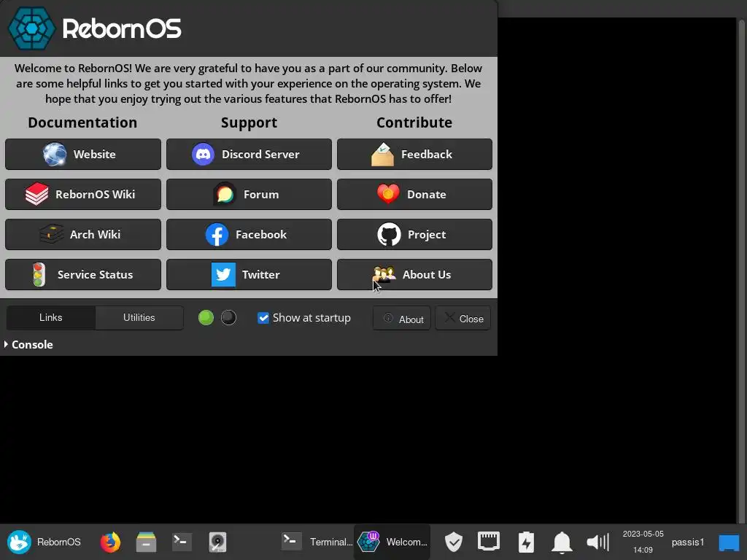
Task: Click the Twitter bird icon
Action: pos(223,274)
